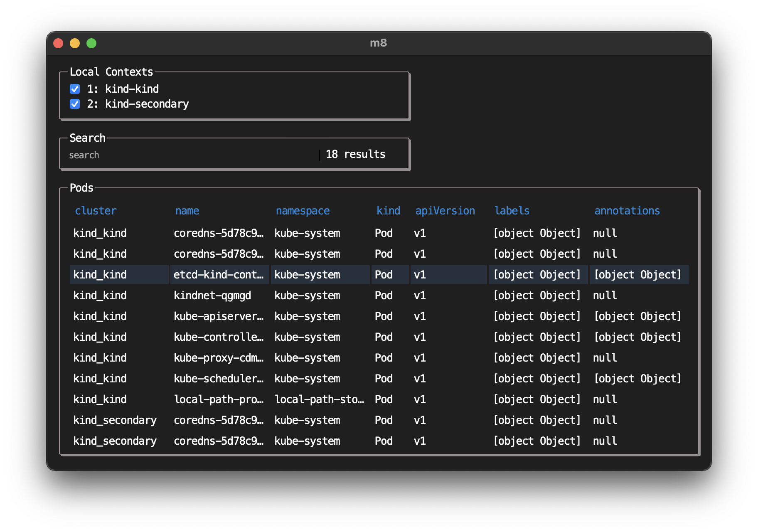Close the m8 window with red button

[58, 43]
